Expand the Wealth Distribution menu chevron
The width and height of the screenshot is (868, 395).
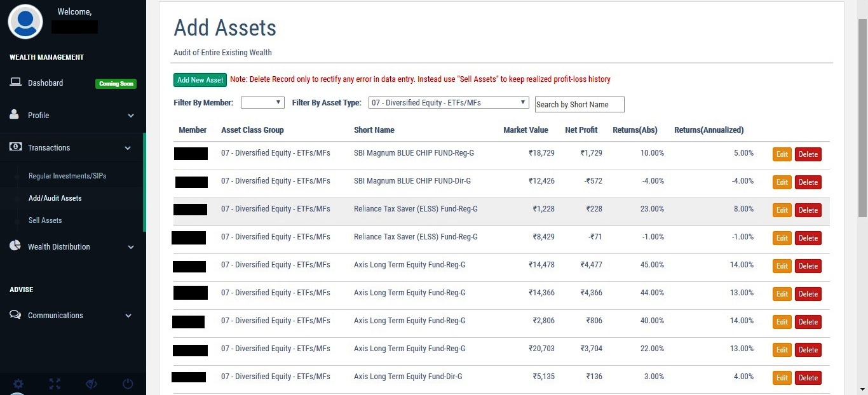[131, 247]
